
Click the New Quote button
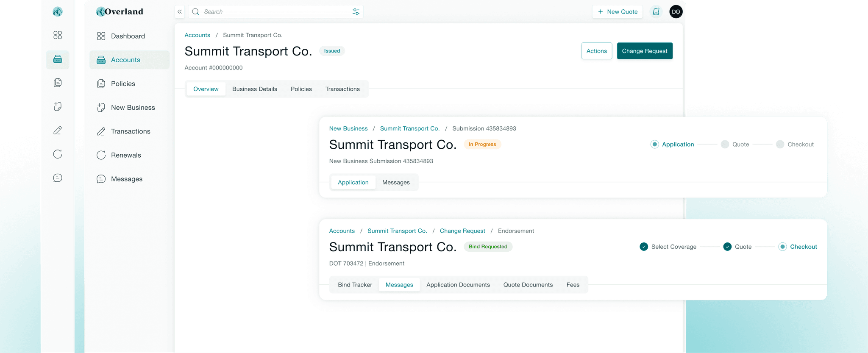618,12
